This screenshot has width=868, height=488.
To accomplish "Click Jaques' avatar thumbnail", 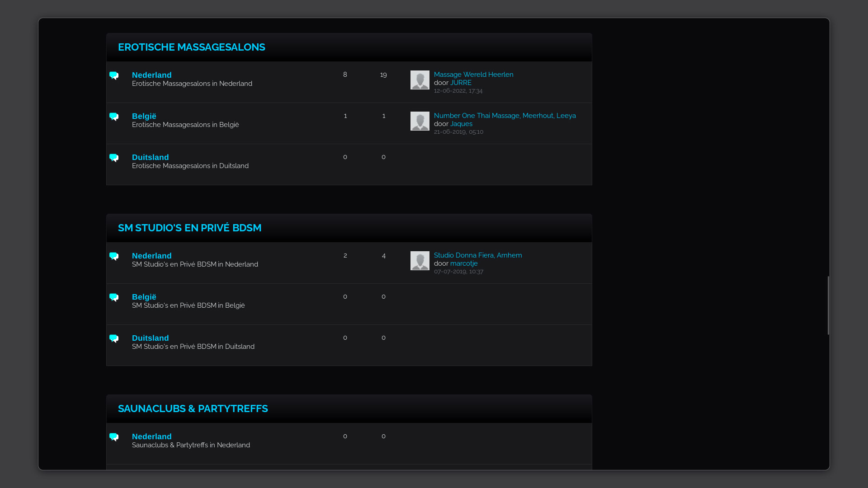I will click(420, 121).
